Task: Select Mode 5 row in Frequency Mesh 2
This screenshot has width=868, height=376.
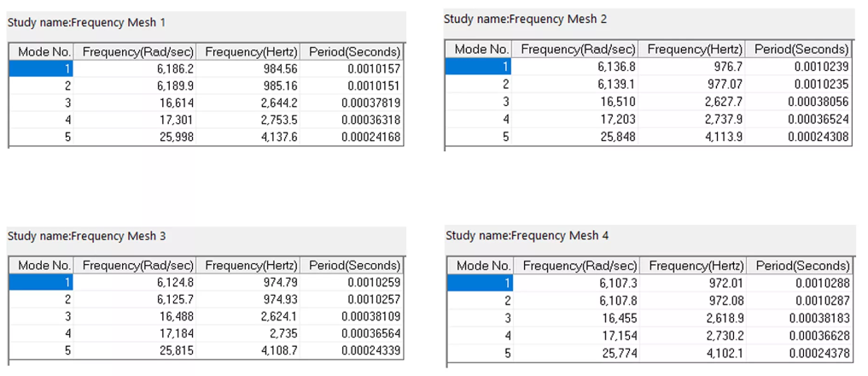Action: coord(648,136)
